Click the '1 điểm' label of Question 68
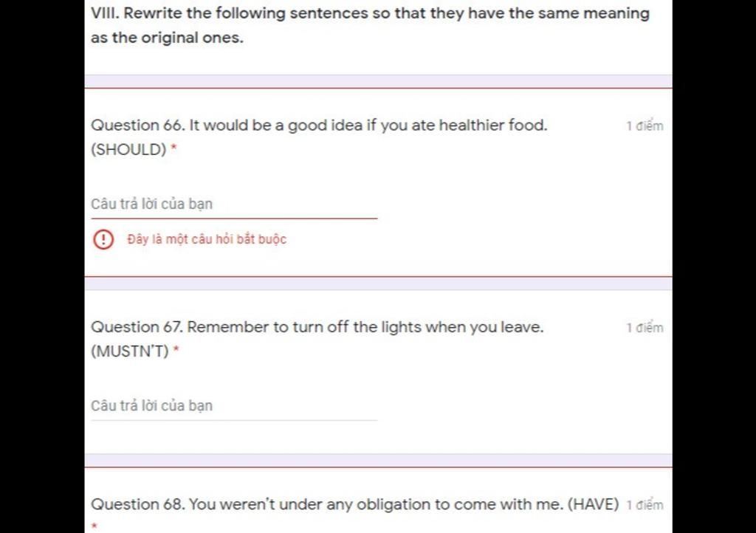756x533 pixels. coord(645,504)
